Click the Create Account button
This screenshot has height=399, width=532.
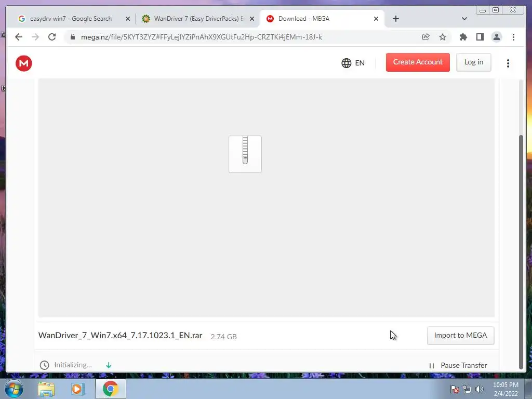click(x=418, y=62)
